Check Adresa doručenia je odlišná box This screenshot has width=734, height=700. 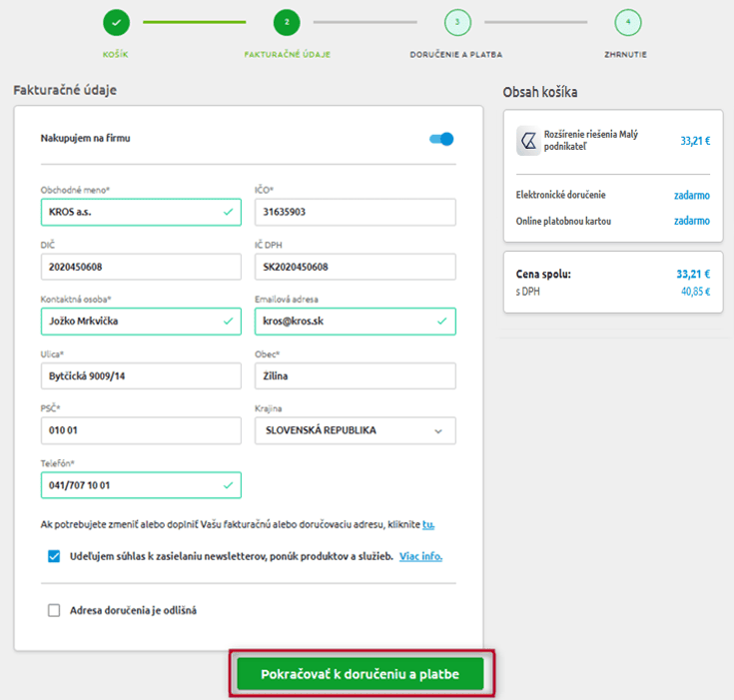click(54, 610)
